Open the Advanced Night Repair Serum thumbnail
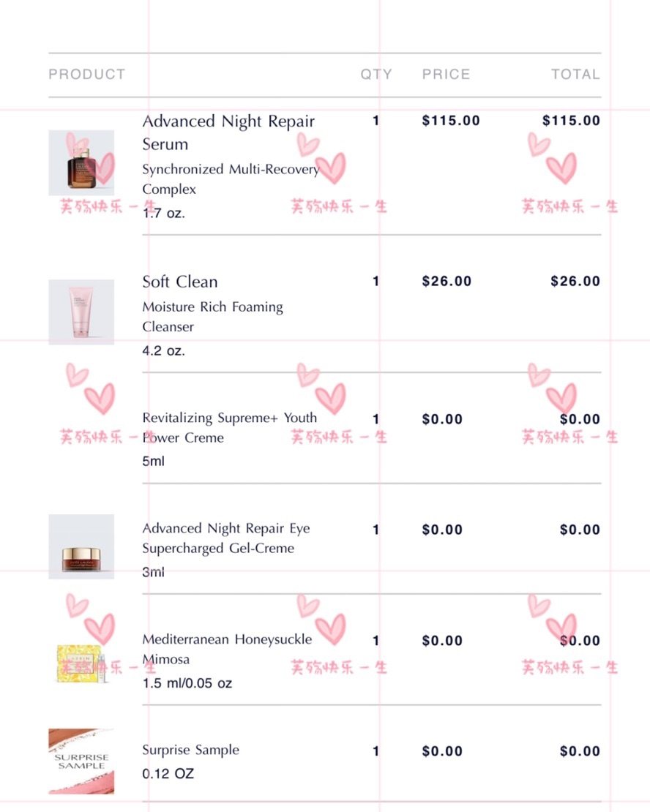This screenshot has width=650, height=812. coord(81,162)
